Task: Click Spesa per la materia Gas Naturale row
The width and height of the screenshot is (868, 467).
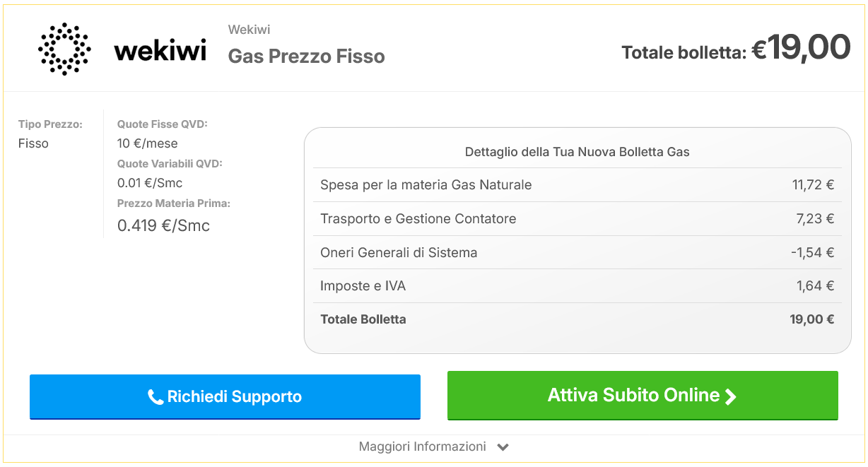Action: [577, 185]
